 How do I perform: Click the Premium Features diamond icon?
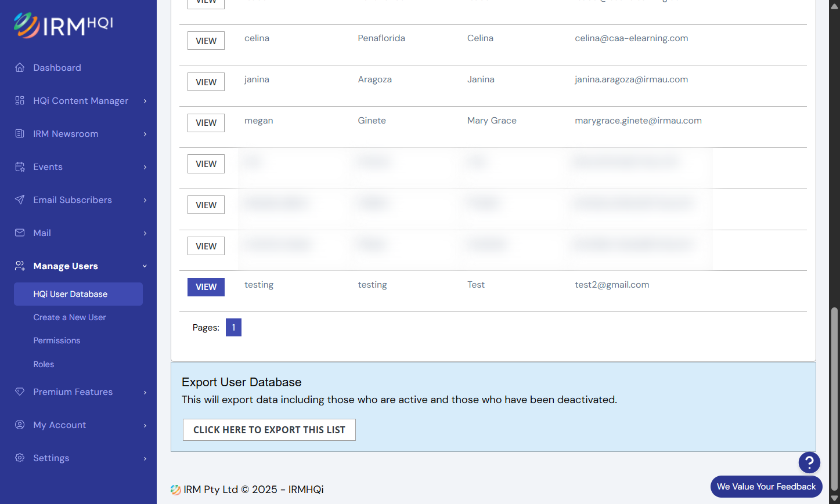coord(20,391)
